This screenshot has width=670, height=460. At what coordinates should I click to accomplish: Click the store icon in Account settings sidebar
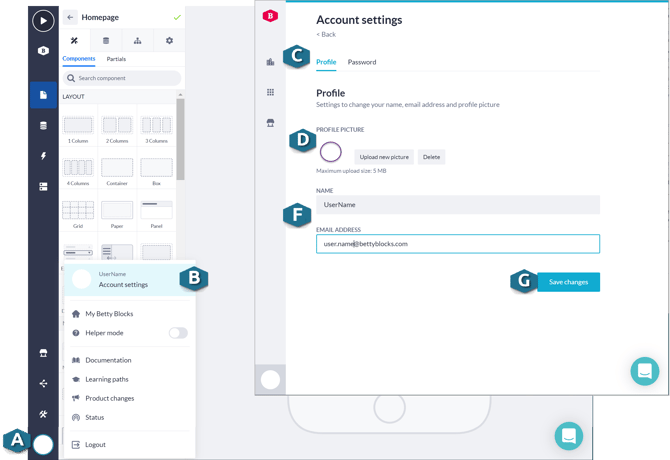tap(270, 123)
